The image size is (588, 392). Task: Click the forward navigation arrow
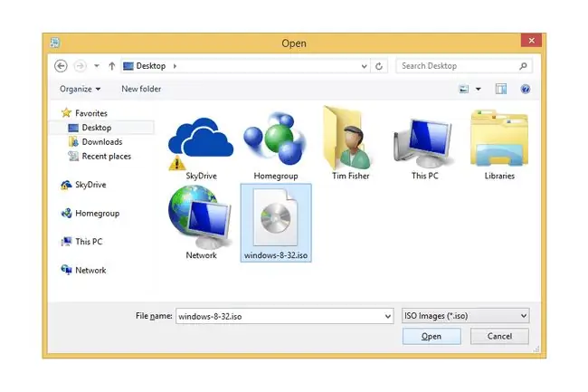(80, 66)
